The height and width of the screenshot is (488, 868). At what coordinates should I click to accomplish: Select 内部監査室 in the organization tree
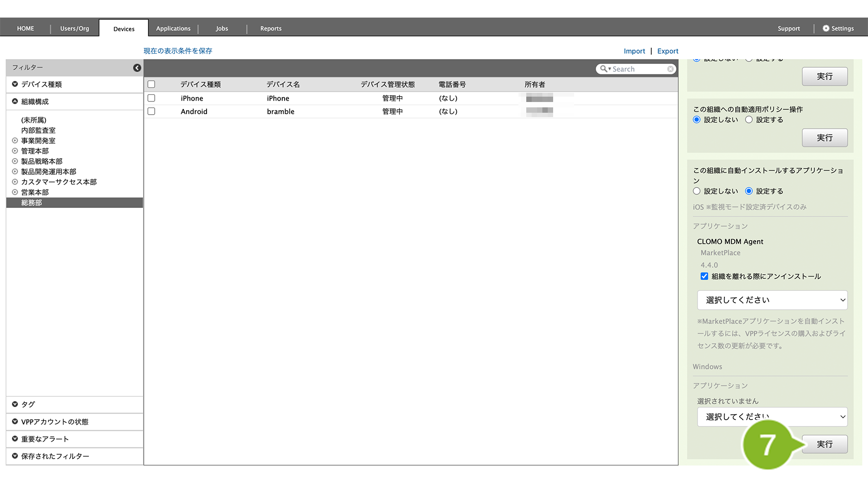pos(38,130)
